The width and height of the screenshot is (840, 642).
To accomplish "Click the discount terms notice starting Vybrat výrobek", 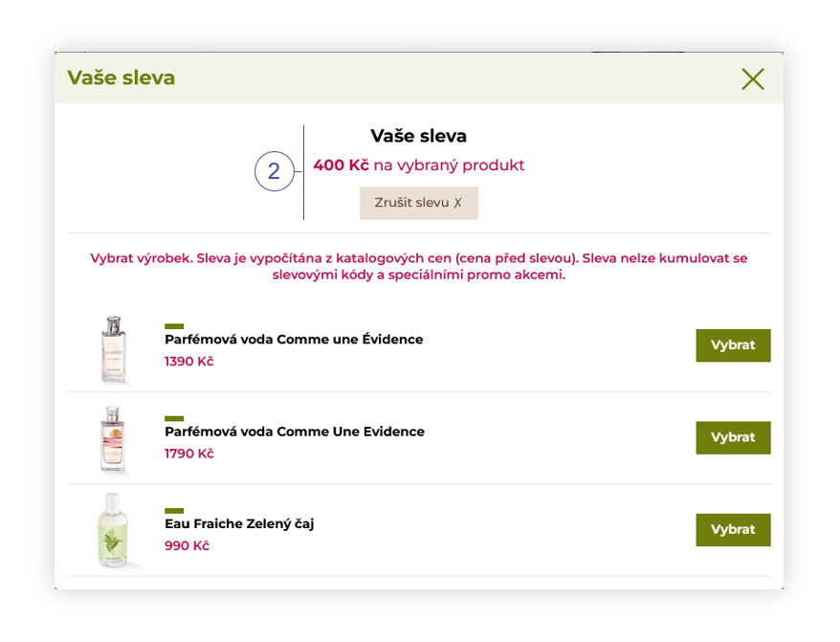I will 419,266.
